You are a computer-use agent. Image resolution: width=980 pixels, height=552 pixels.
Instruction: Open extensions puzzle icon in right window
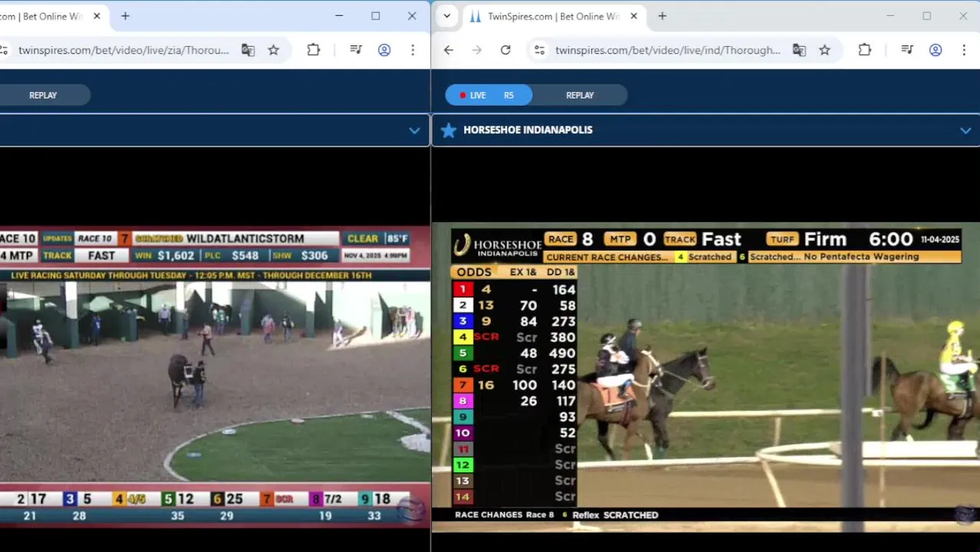pyautogui.click(x=865, y=50)
